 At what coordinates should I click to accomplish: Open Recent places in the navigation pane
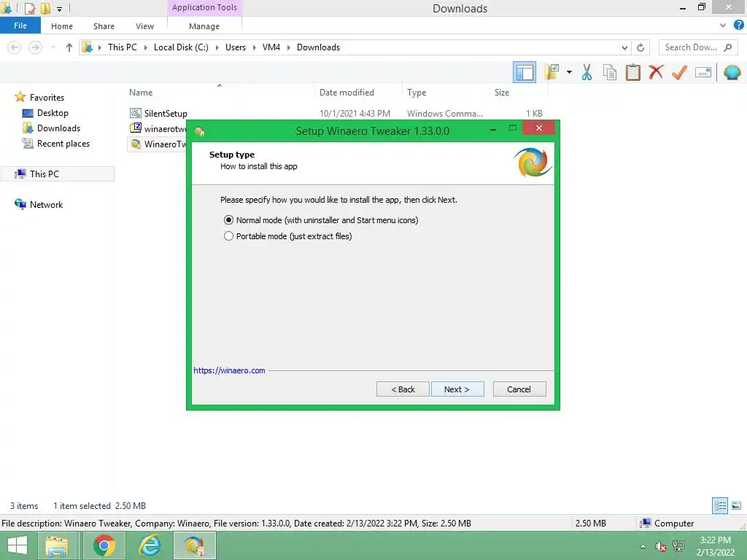click(63, 144)
